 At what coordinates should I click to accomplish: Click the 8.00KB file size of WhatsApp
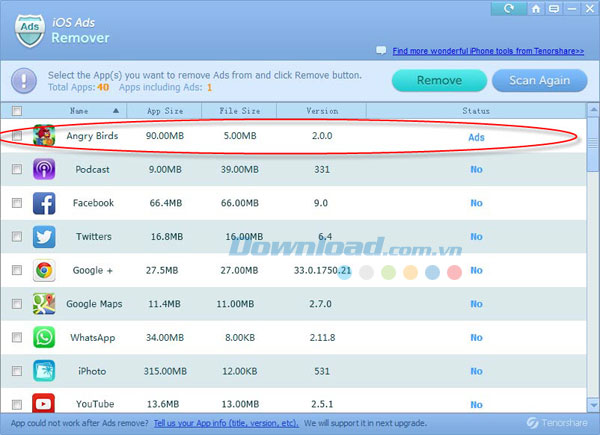[x=240, y=337]
